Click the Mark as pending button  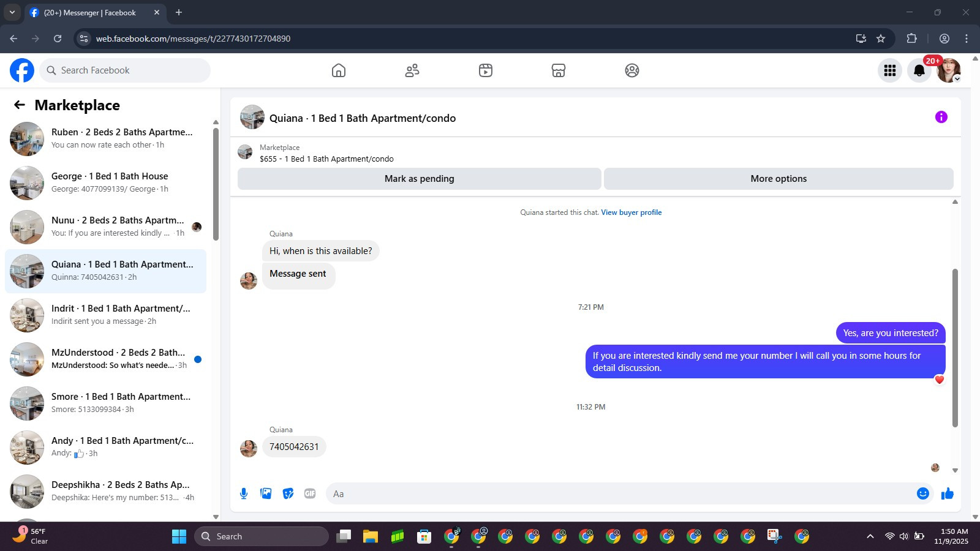(x=420, y=179)
